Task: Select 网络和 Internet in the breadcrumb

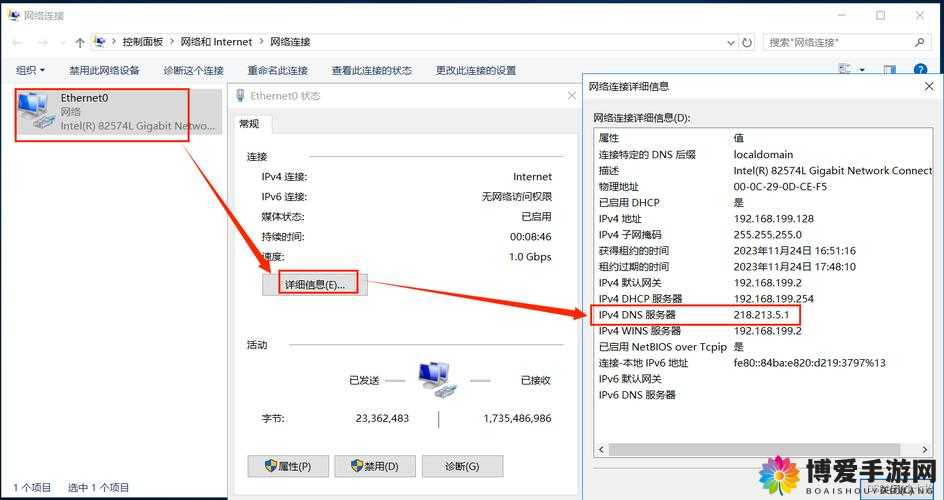Action: tap(216, 42)
